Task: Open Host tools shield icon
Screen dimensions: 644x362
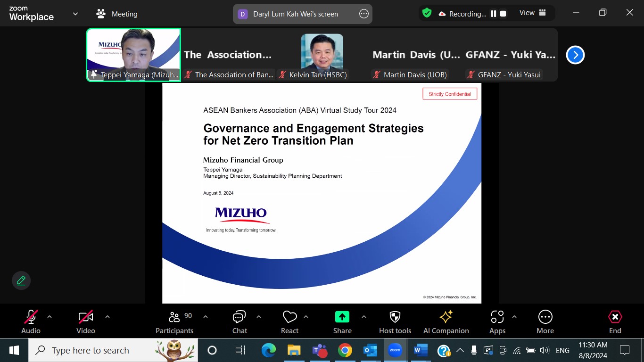Action: tap(395, 321)
